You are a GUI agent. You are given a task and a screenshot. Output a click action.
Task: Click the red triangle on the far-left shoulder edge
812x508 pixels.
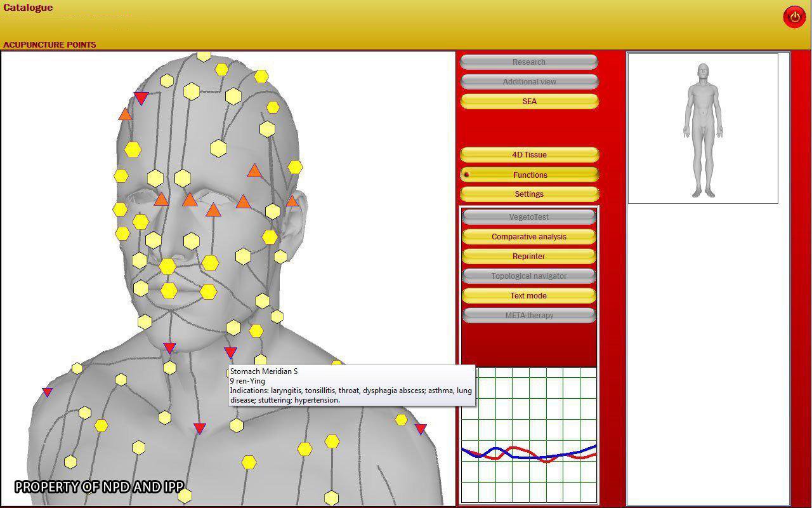pos(47,392)
